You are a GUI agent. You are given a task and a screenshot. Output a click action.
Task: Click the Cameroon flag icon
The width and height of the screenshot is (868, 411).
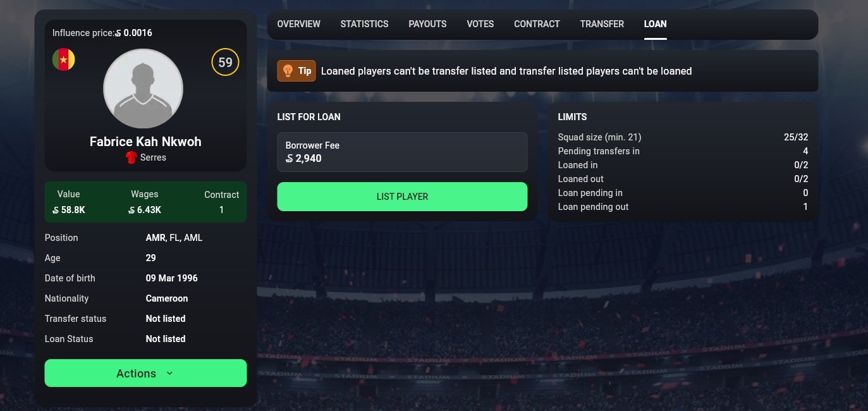(x=63, y=59)
